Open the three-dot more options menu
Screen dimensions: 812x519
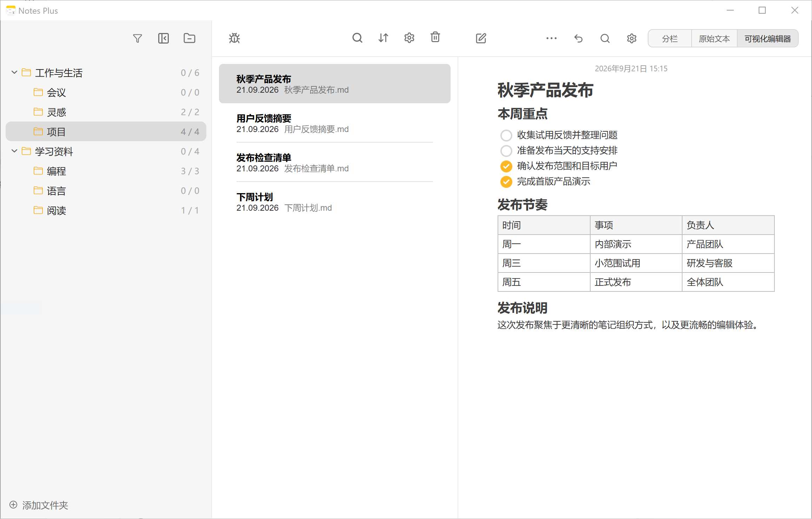(552, 38)
